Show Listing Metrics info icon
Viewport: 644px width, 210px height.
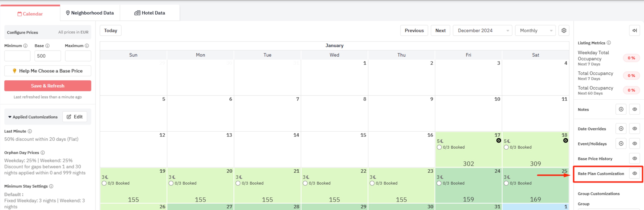point(609,43)
